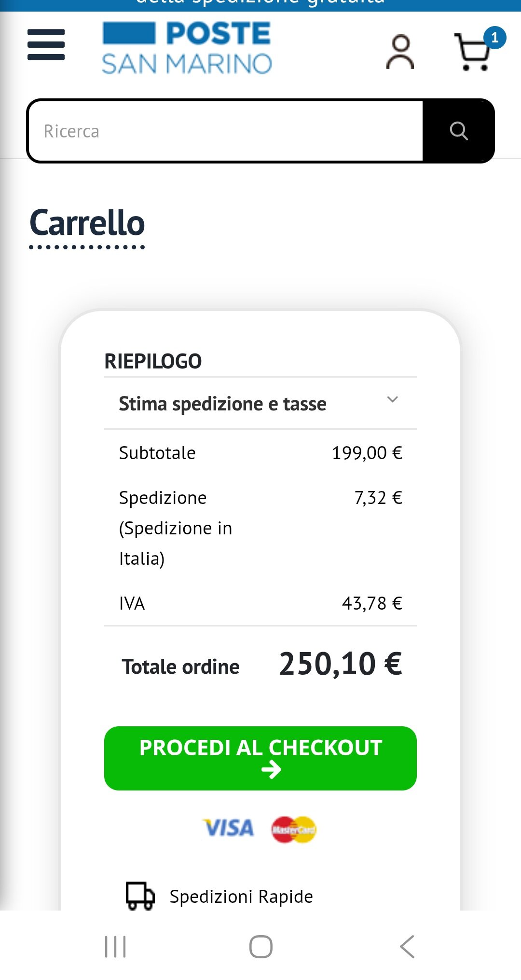Click the MasterCard payment logo
Viewport: 521px width, 980px height.
294,830
